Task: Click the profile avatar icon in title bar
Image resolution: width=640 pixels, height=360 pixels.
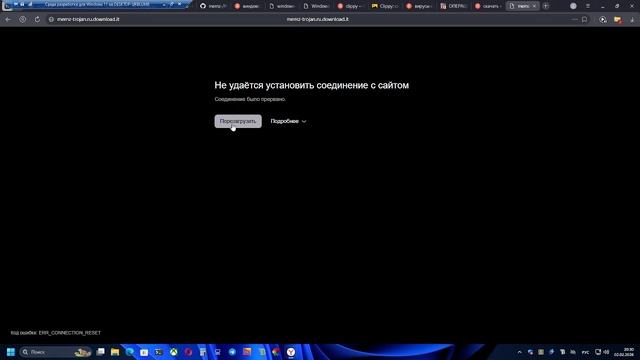Action: [573, 6]
